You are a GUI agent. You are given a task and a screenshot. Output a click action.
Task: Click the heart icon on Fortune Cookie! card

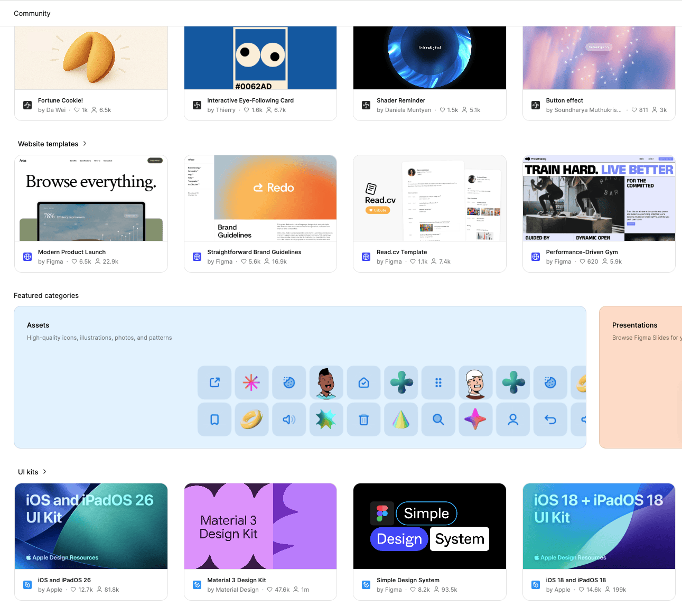tap(77, 110)
